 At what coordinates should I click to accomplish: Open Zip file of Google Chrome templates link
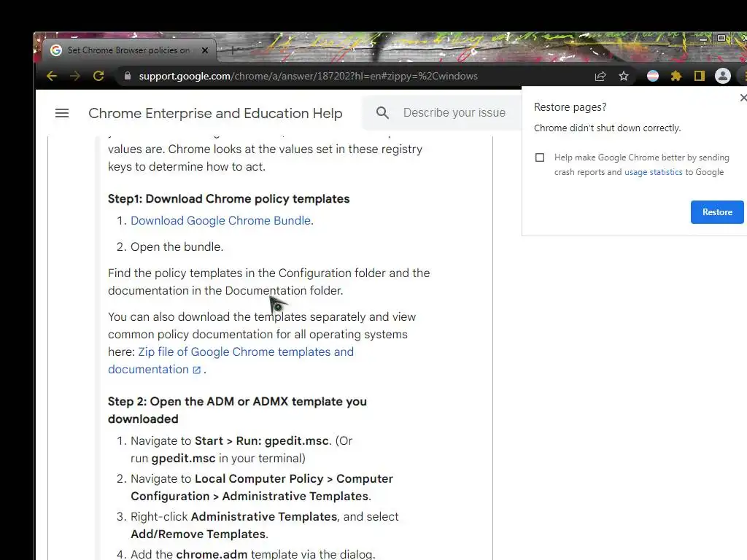(231, 360)
